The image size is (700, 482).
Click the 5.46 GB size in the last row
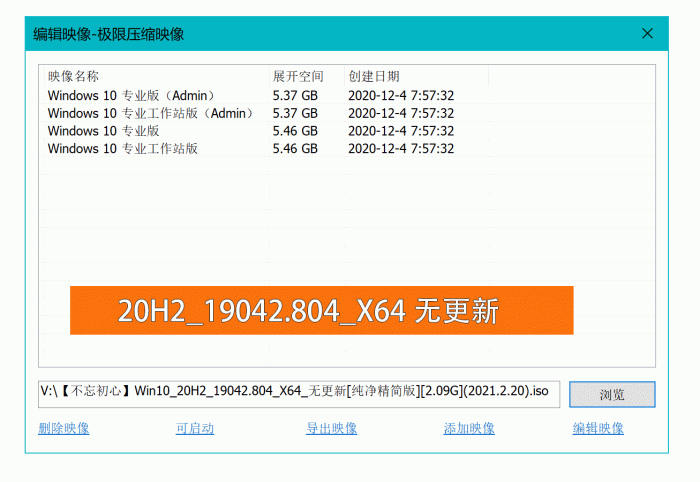point(295,149)
